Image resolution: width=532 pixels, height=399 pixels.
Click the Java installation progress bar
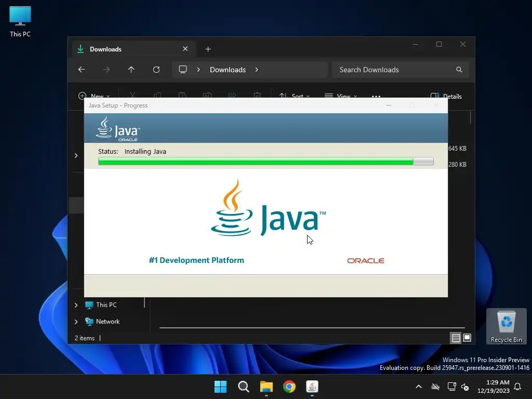pos(266,161)
